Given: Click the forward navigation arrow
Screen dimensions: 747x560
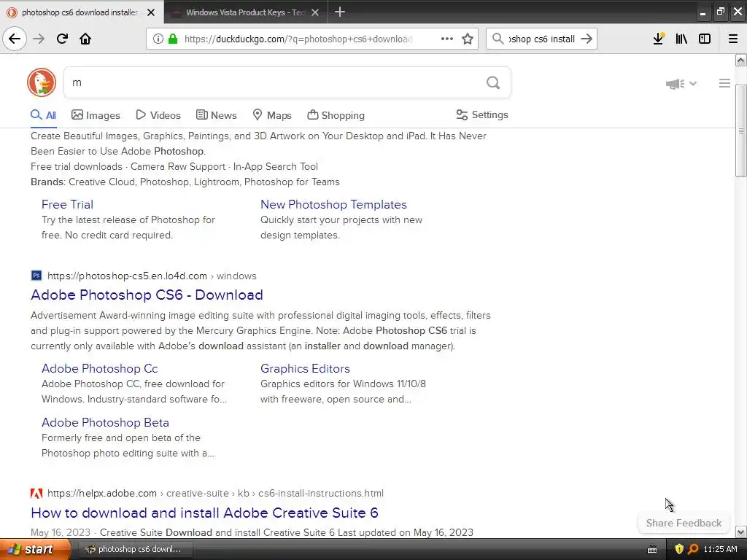Looking at the screenshot, I should tap(39, 39).
